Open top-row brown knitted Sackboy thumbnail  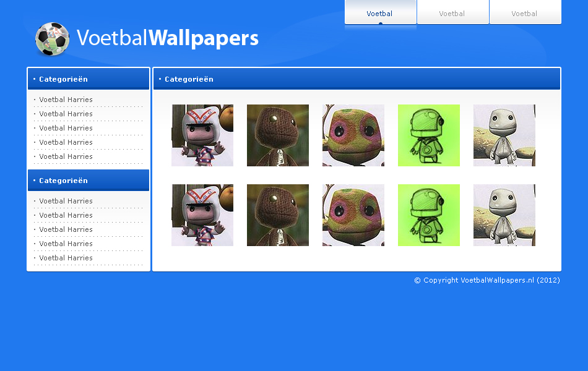[x=278, y=135]
